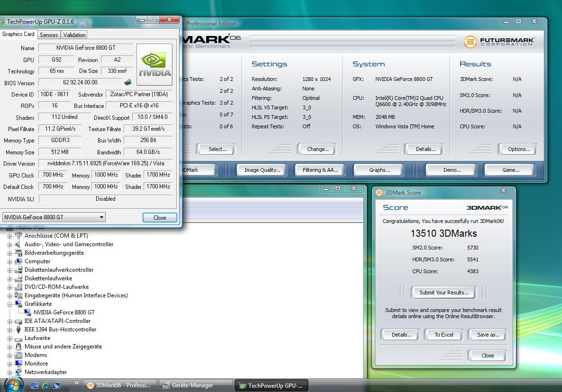Export score with To Excel button
The width and height of the screenshot is (562, 392).
pos(444,335)
